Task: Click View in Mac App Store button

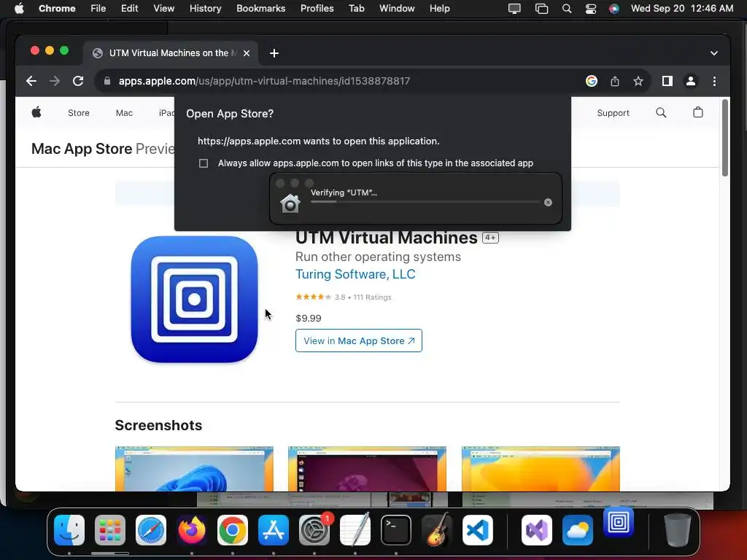Action: click(x=359, y=341)
